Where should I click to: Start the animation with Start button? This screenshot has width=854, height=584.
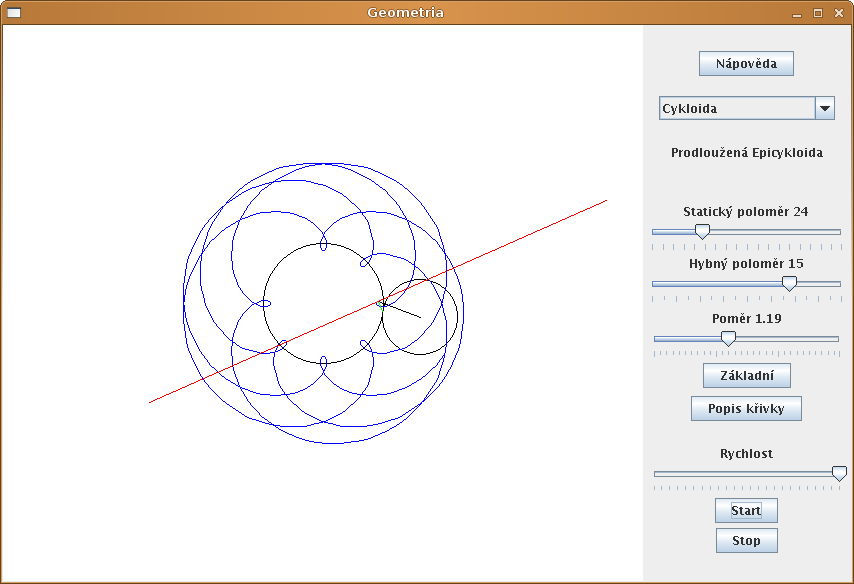(746, 511)
